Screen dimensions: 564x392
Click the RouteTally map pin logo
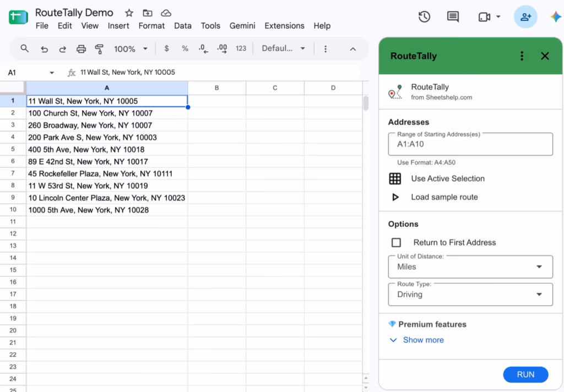[395, 92]
